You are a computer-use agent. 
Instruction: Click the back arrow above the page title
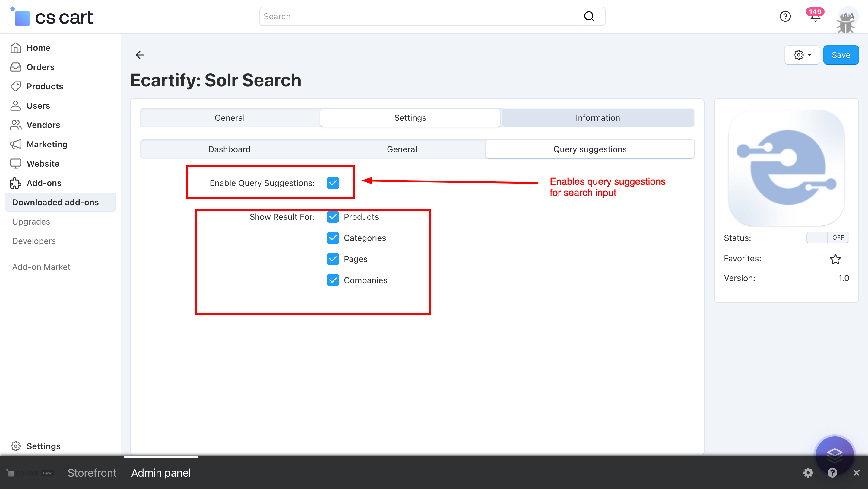point(140,55)
